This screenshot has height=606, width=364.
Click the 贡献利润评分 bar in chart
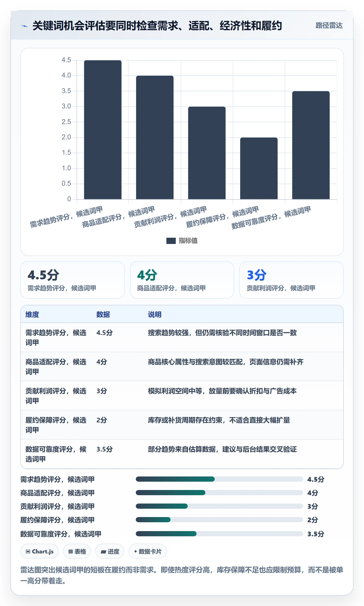207,153
